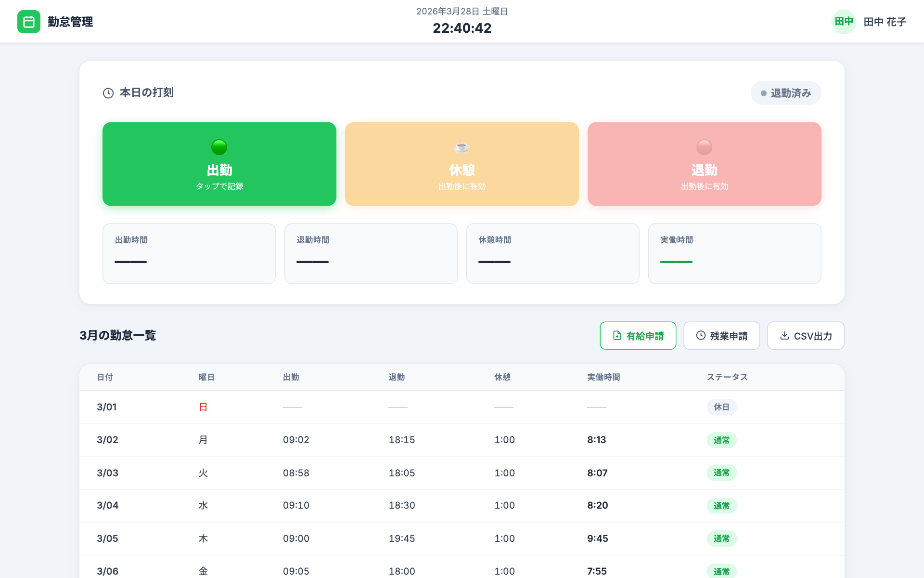Click the 田中 花子 username

pos(885,22)
